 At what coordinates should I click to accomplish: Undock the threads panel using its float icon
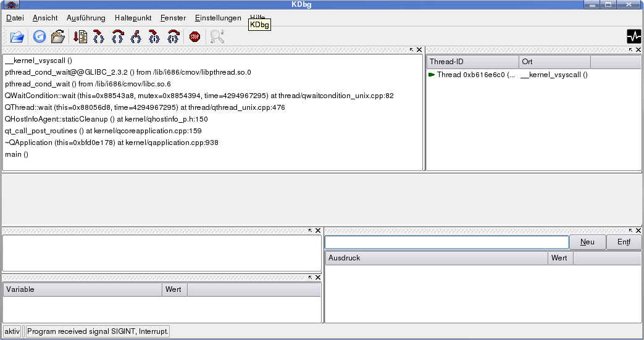pos(631,50)
